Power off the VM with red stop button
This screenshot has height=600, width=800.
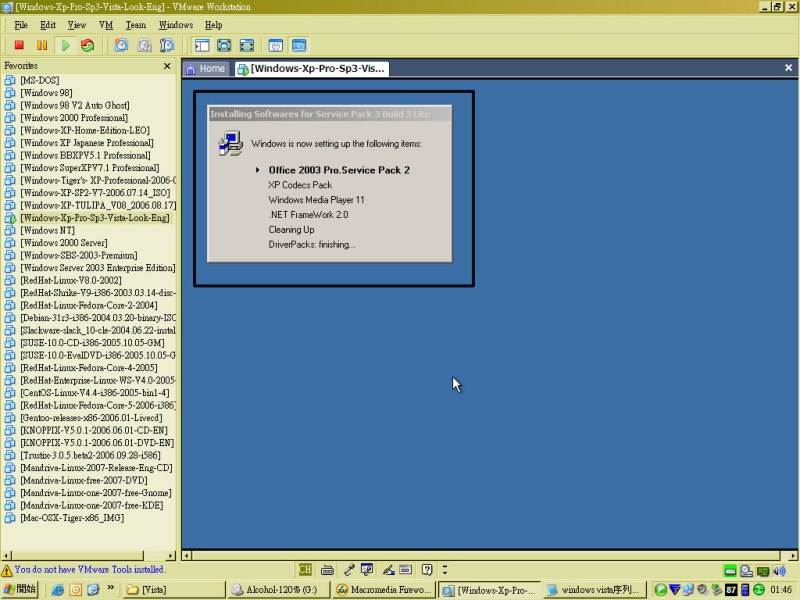[x=19, y=45]
